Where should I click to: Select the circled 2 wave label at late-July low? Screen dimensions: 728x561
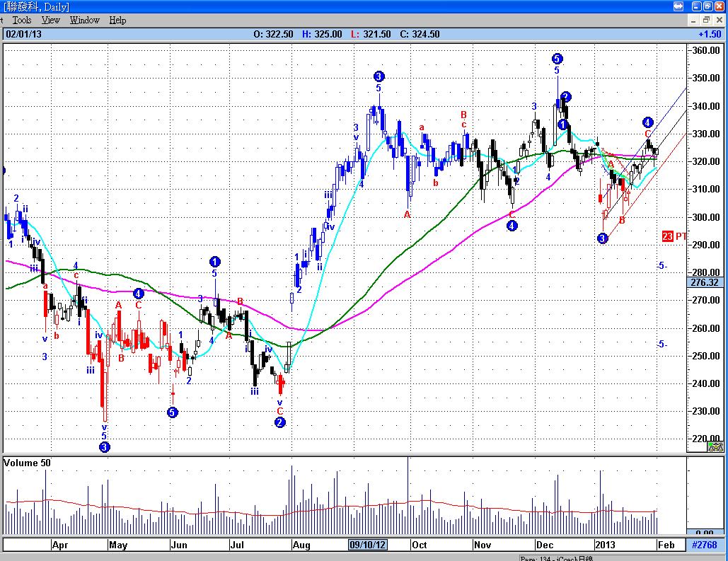pyautogui.click(x=280, y=422)
